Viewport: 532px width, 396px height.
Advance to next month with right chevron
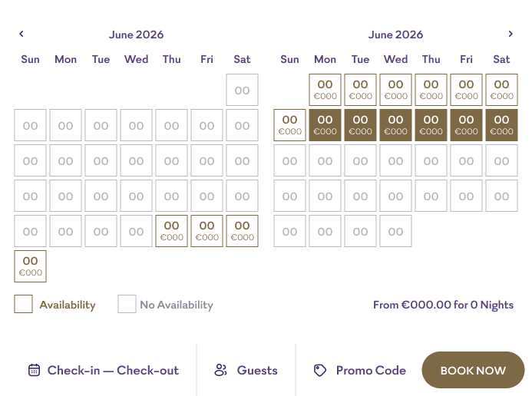(511, 34)
